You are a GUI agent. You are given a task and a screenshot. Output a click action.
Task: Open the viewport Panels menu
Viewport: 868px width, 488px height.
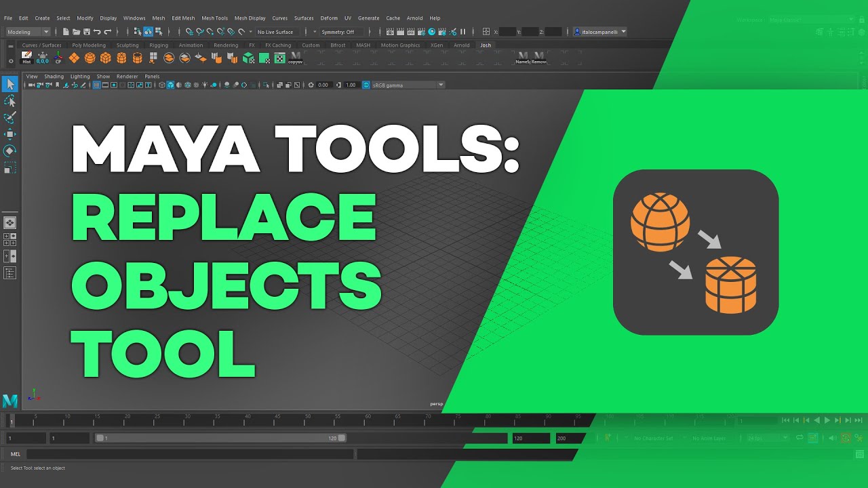[x=152, y=77]
